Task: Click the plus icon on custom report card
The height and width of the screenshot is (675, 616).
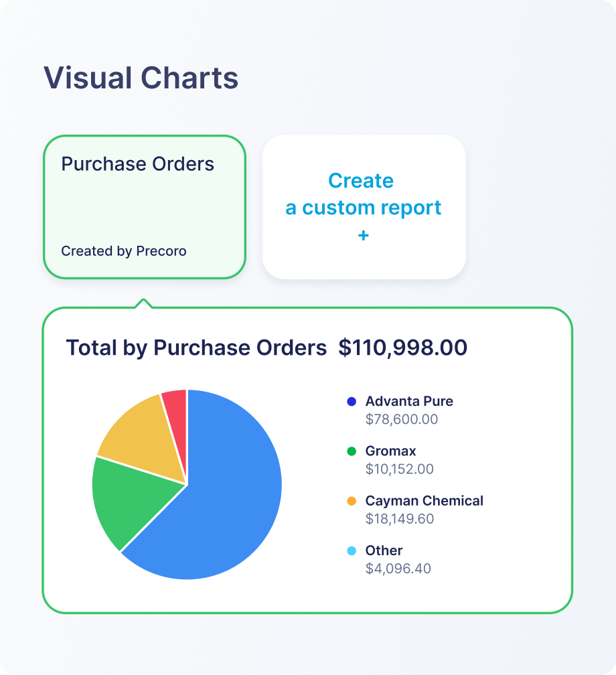Action: [364, 236]
